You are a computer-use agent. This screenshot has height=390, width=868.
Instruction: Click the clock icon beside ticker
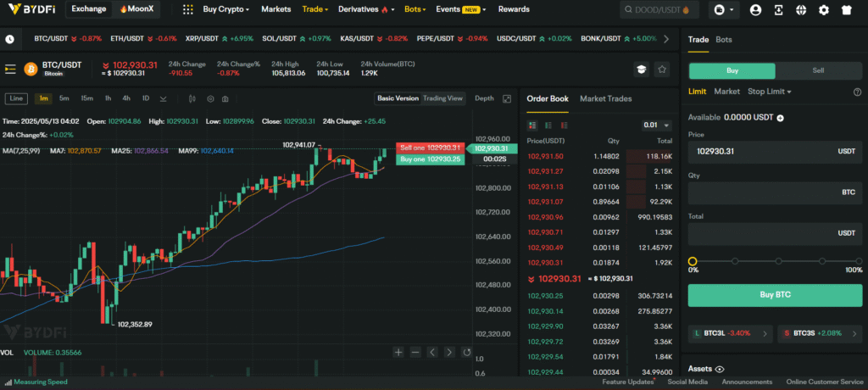click(x=10, y=39)
